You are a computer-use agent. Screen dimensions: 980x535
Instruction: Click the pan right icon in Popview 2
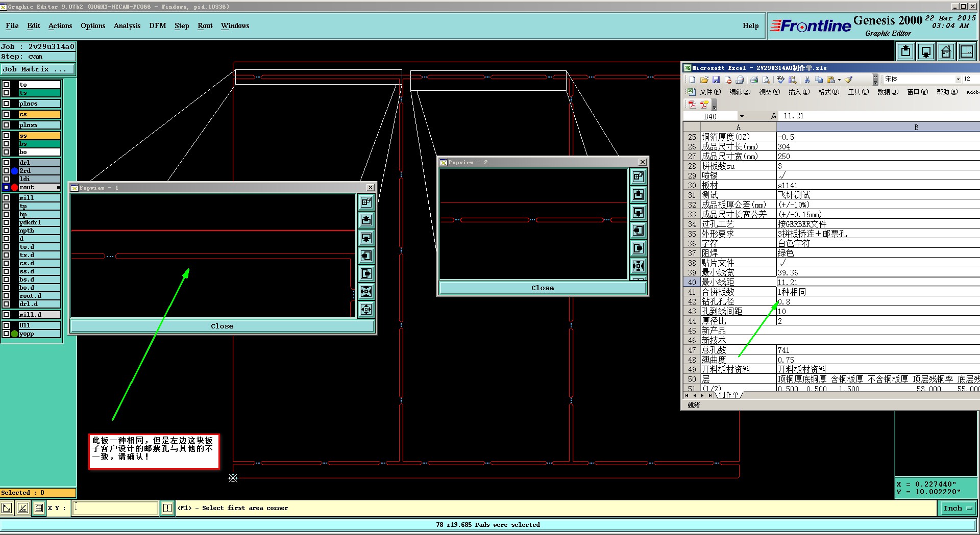[x=638, y=248]
